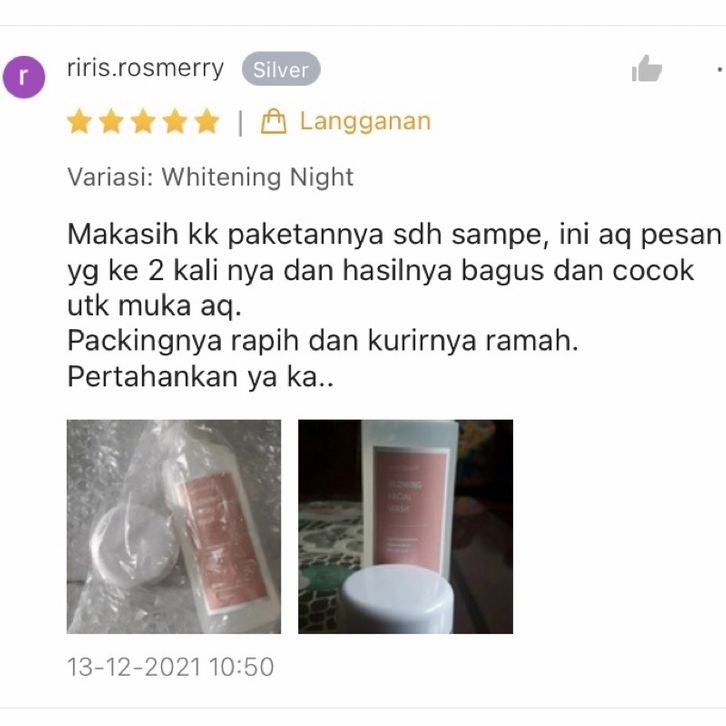This screenshot has height=726, width=726.
Task: Open the facial wash bottle photo
Action: tap(405, 526)
